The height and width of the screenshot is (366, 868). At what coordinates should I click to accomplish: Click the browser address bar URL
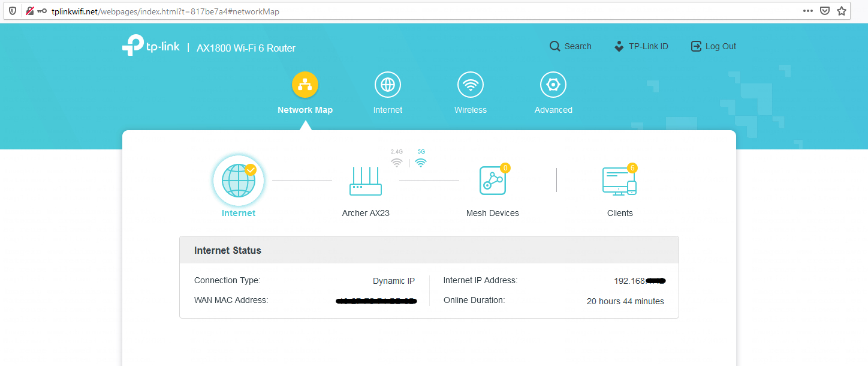click(165, 11)
